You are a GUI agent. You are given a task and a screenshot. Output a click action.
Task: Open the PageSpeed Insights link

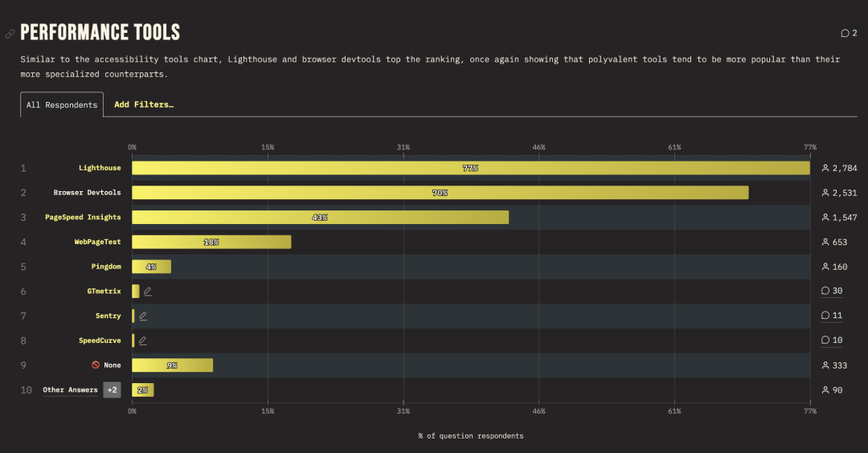[83, 218]
